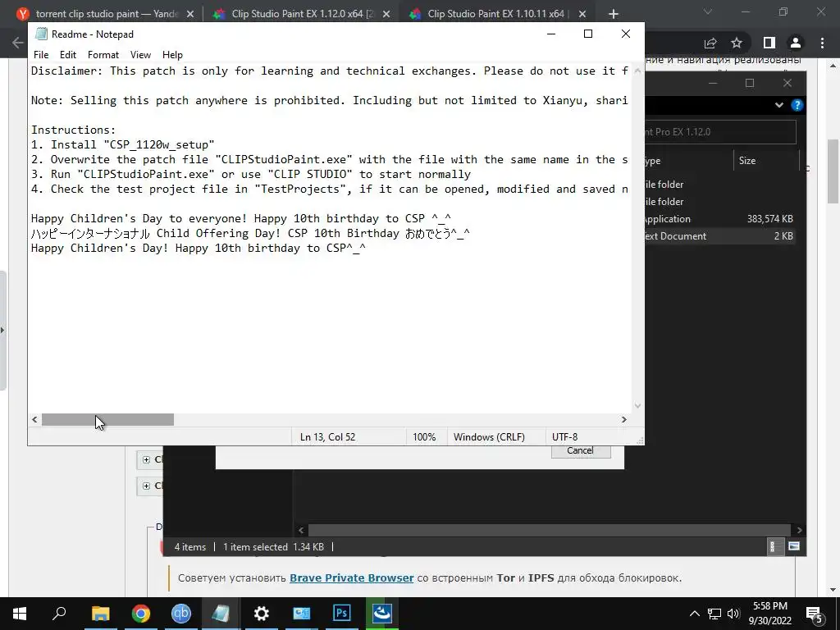The width and height of the screenshot is (840, 630).
Task: Maximize the File Explorer window
Action: click(x=750, y=83)
